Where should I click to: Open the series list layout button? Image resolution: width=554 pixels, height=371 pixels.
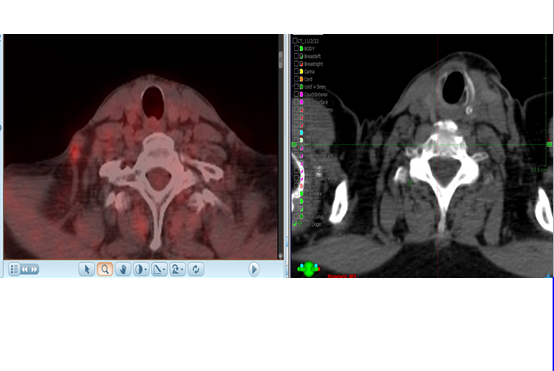13,269
